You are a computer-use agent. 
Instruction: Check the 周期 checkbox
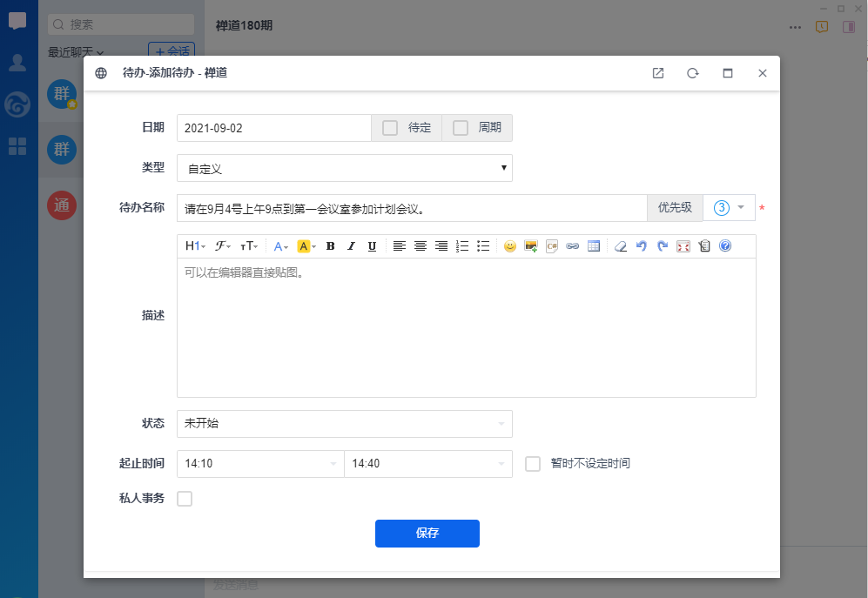click(x=461, y=128)
